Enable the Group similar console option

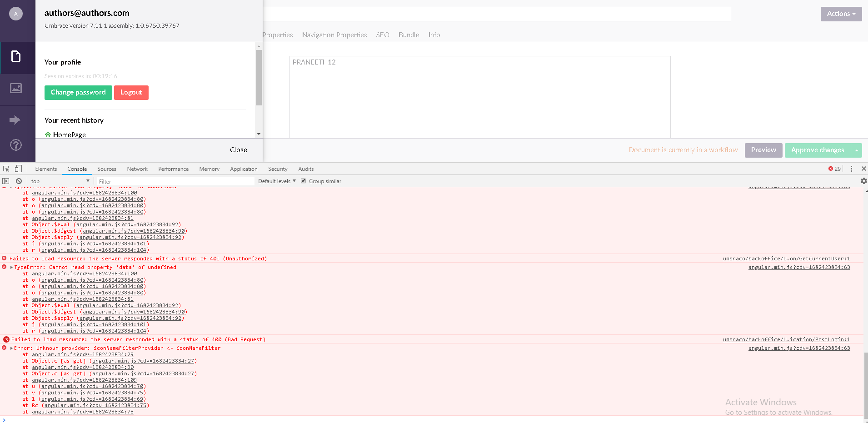click(x=303, y=180)
